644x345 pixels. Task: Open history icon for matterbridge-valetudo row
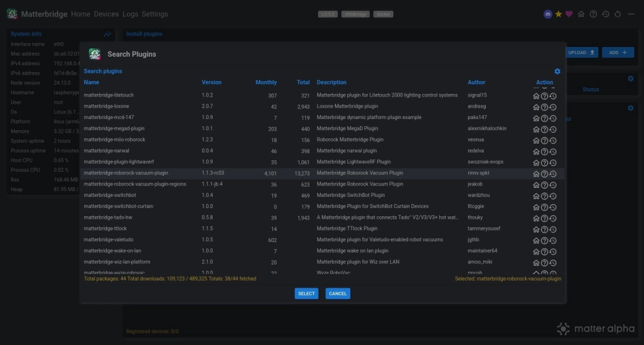coord(553,240)
